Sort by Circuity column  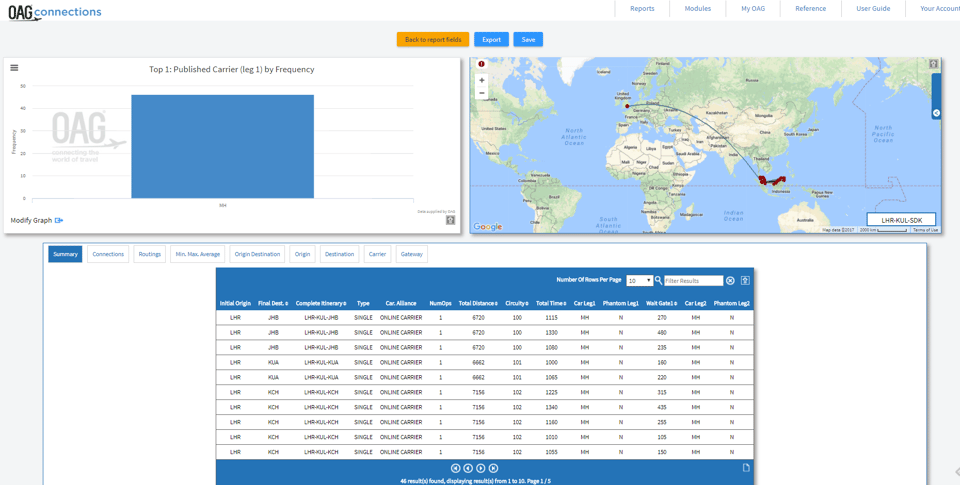pyautogui.click(x=517, y=303)
